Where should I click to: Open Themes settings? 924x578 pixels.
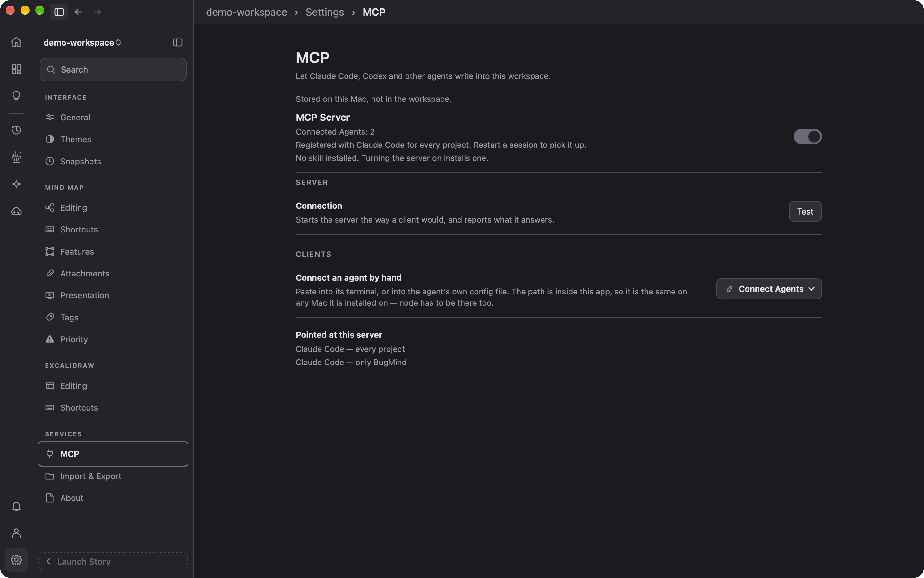[x=113, y=139]
